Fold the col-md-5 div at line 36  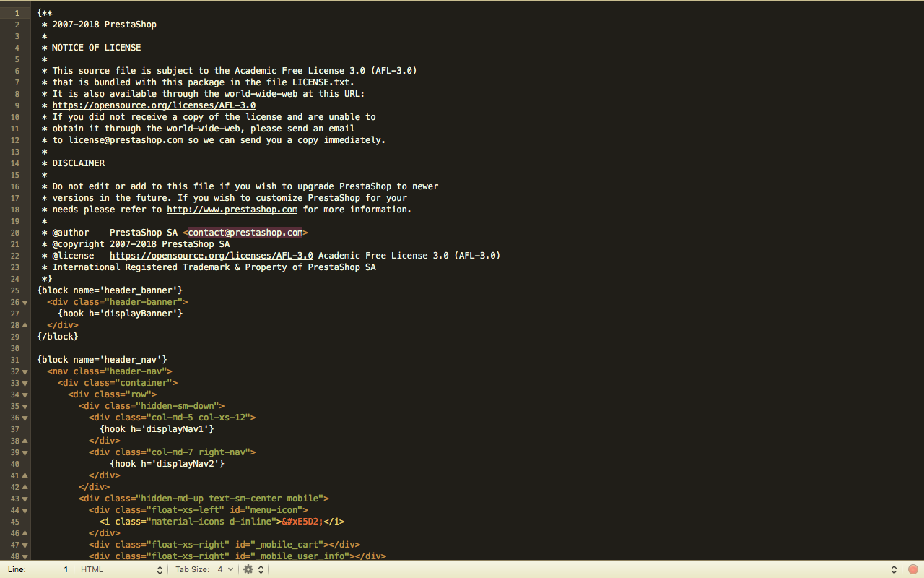(x=25, y=418)
